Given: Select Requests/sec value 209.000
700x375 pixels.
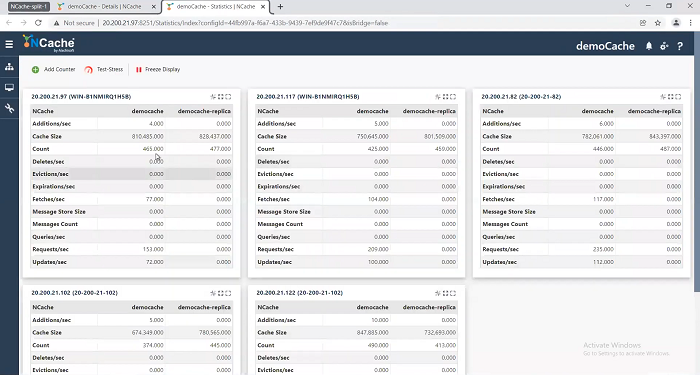Looking at the screenshot, I should pos(378,249).
